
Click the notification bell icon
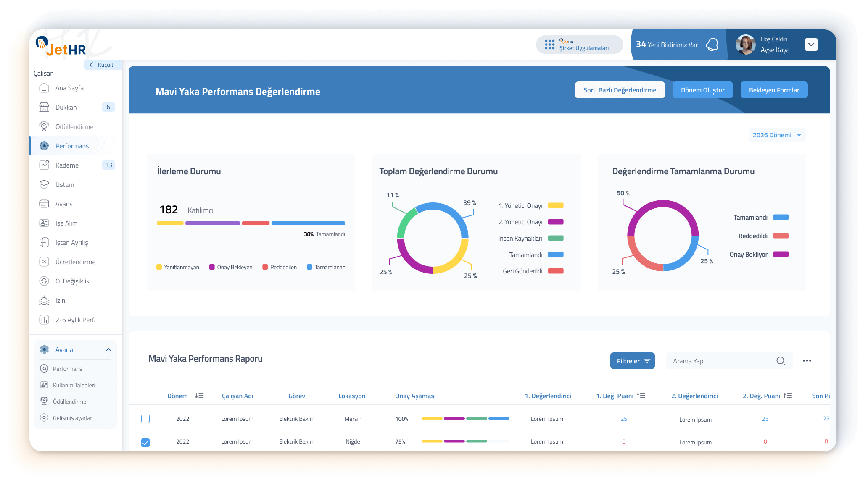712,45
